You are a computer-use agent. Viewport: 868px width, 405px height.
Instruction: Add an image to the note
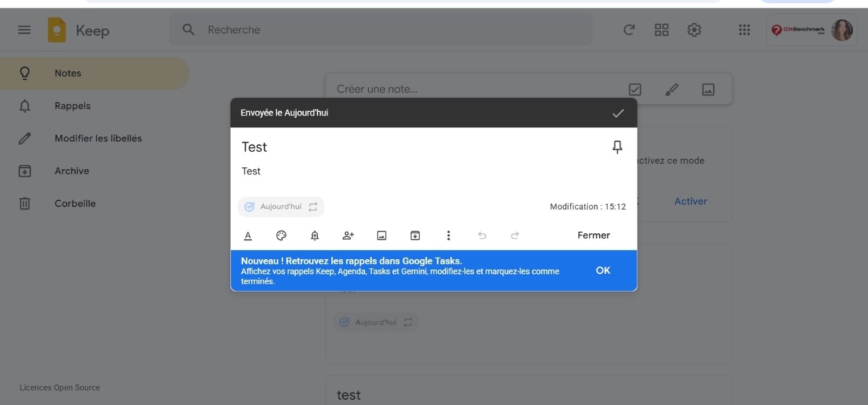(381, 235)
